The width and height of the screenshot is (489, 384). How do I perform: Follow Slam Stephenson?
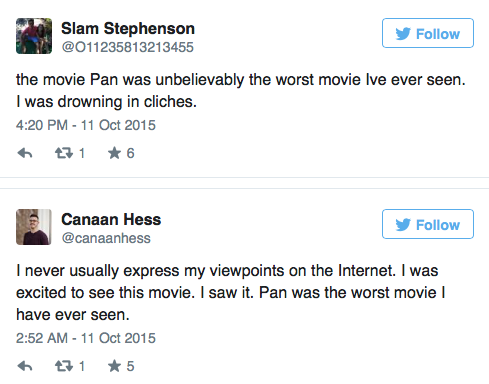click(x=428, y=33)
